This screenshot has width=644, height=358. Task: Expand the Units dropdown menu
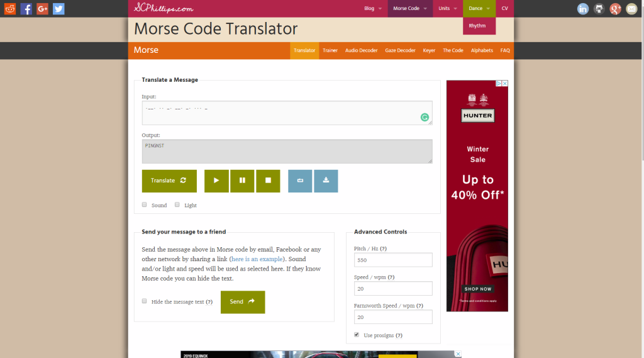click(448, 9)
